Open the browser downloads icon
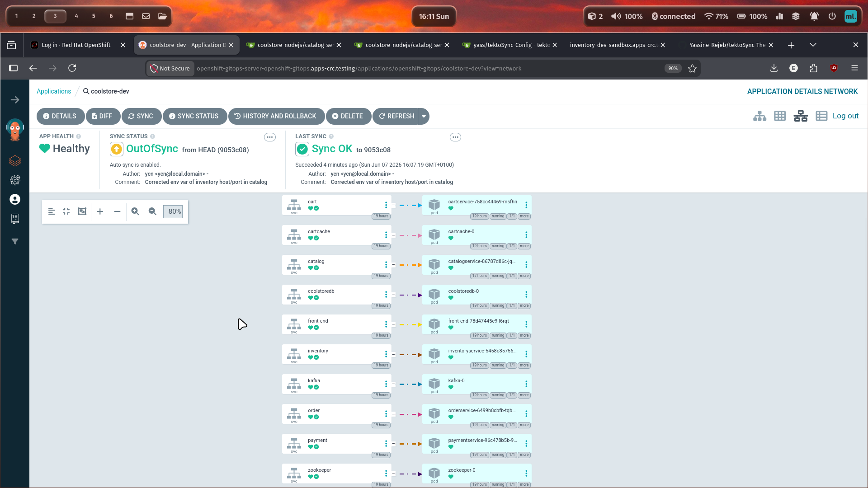This screenshot has height=488, width=868. tap(774, 68)
